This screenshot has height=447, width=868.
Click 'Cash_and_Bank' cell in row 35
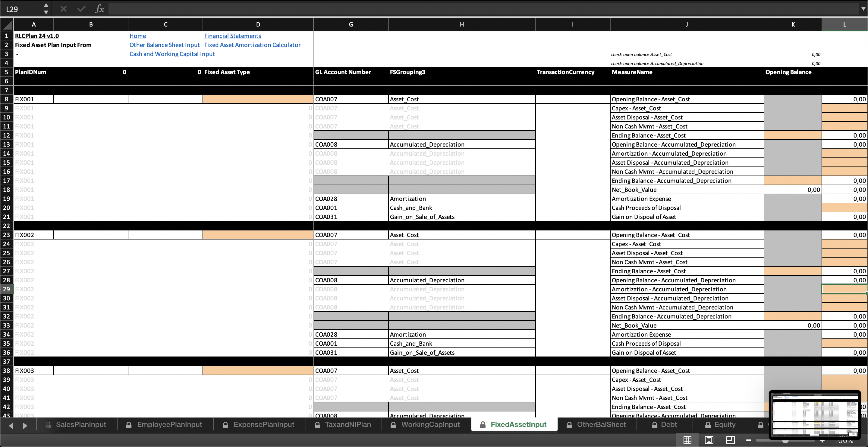pyautogui.click(x=462, y=344)
